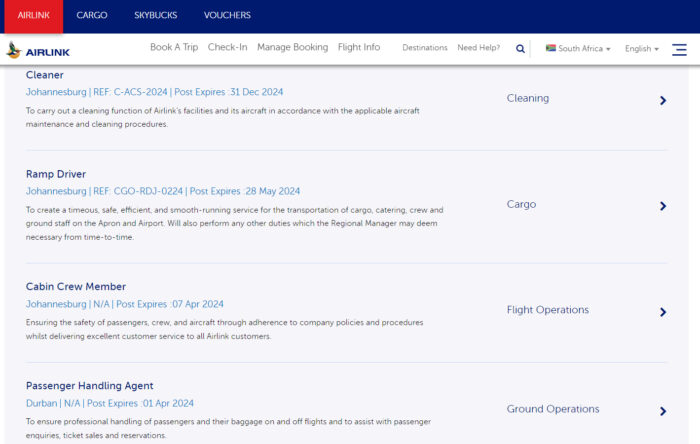Select the Ground Operations department label
Viewport: 700px width, 444px height.
[x=553, y=409]
